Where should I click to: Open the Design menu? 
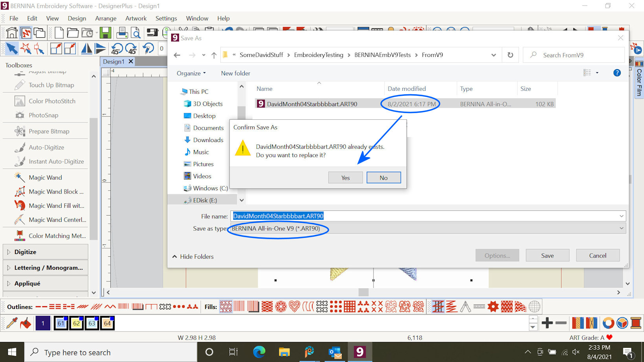pos(77,18)
